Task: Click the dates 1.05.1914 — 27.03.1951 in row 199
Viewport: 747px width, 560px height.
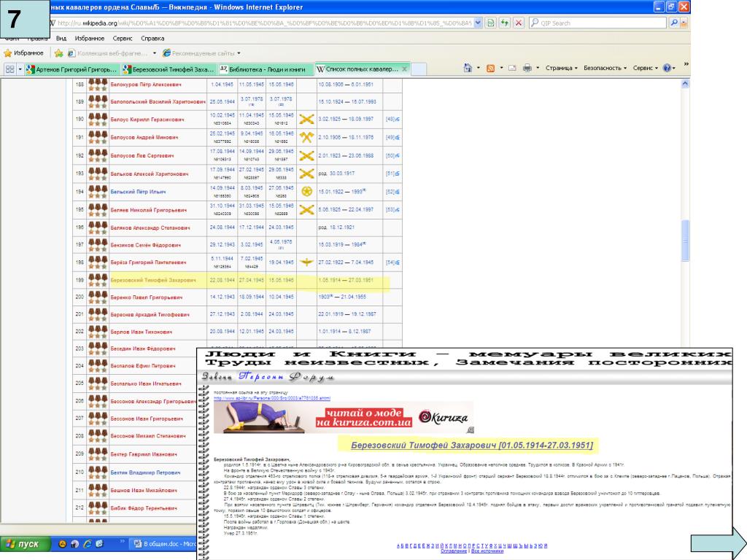Action: coord(346,280)
